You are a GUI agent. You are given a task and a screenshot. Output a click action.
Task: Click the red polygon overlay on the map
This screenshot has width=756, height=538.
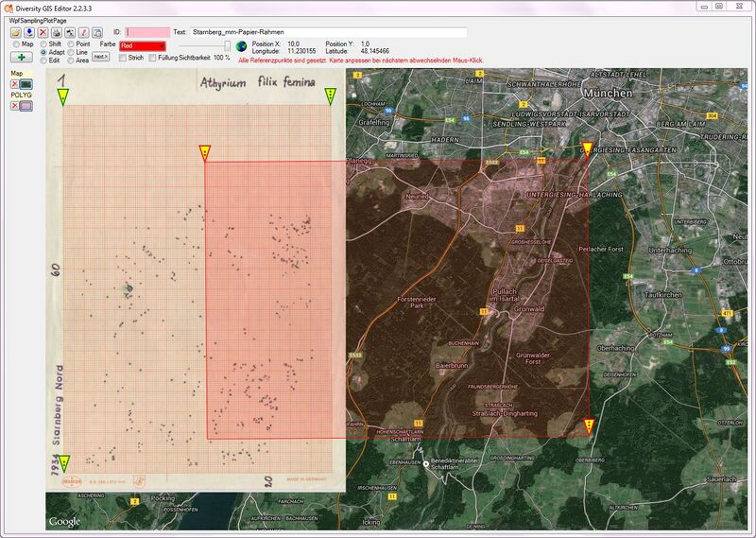pyautogui.click(x=398, y=299)
